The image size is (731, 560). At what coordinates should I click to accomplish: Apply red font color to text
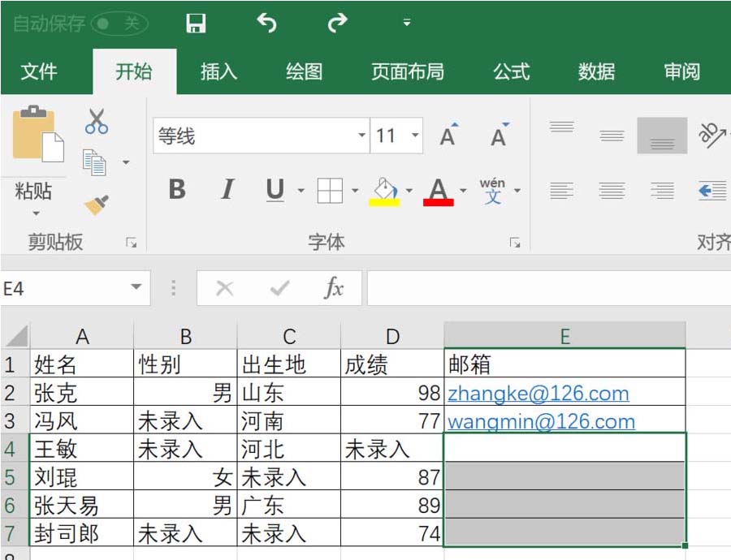point(439,192)
